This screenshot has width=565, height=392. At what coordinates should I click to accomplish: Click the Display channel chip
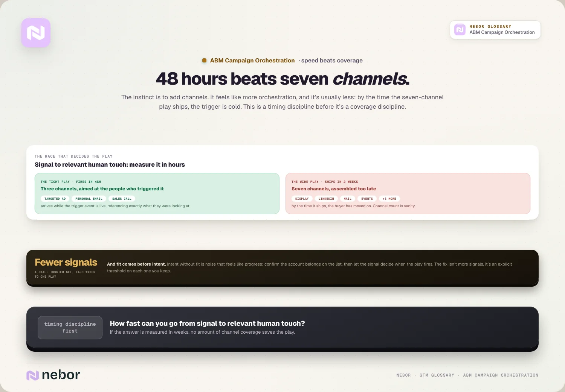pyautogui.click(x=302, y=199)
